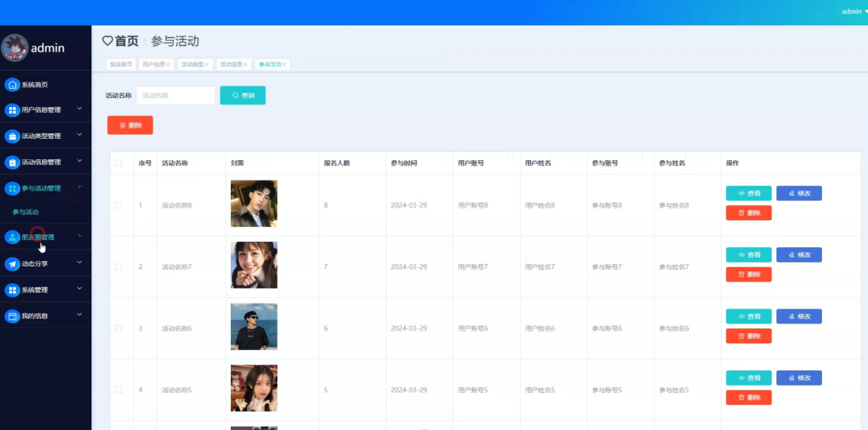Click the red 删除 button above table
The width and height of the screenshot is (868, 430).
[x=130, y=125]
